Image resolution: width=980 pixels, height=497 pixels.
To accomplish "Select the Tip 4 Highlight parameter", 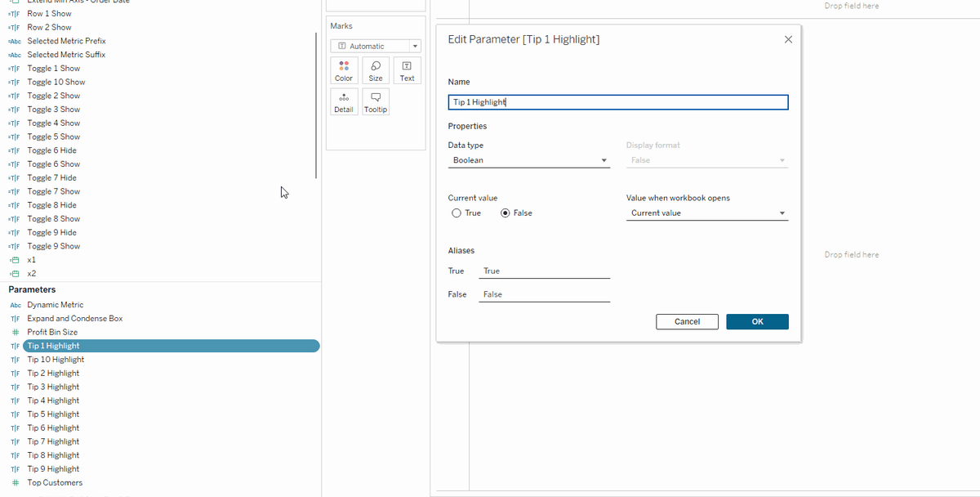I will click(x=53, y=401).
